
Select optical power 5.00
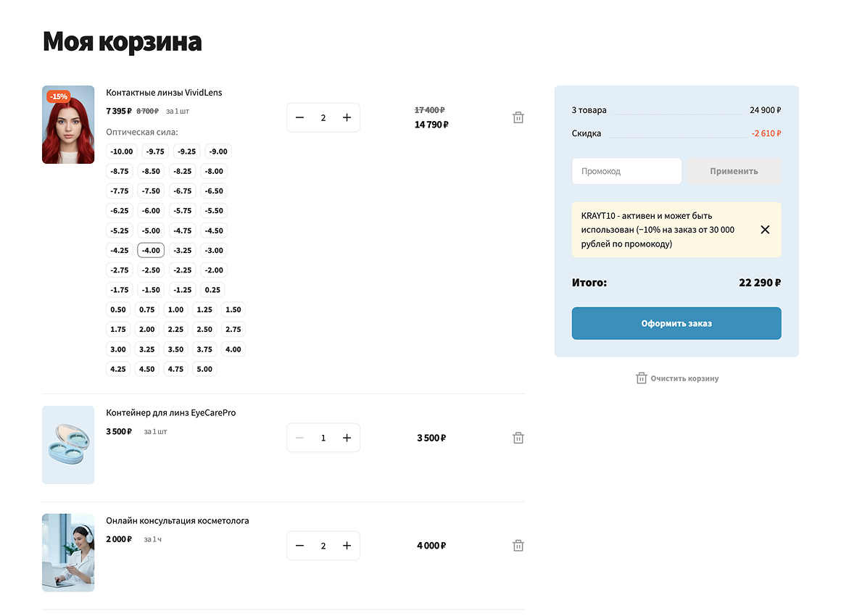click(x=204, y=368)
